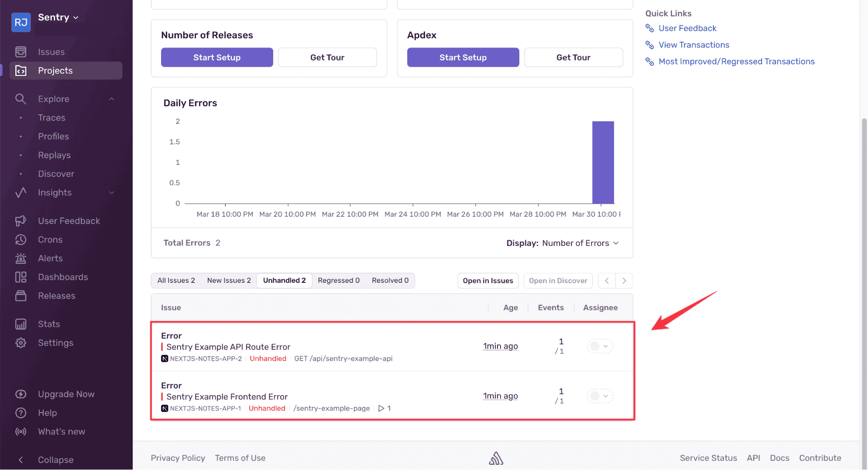Switch to the All Issues tab

176,281
